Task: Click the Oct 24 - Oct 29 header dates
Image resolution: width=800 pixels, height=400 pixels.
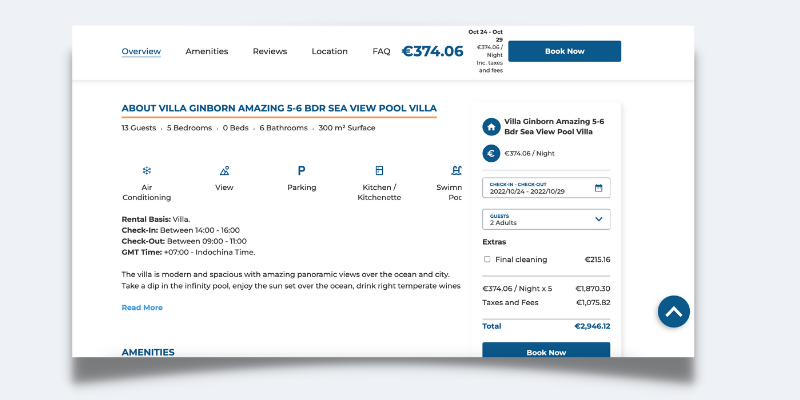Action: click(x=486, y=36)
